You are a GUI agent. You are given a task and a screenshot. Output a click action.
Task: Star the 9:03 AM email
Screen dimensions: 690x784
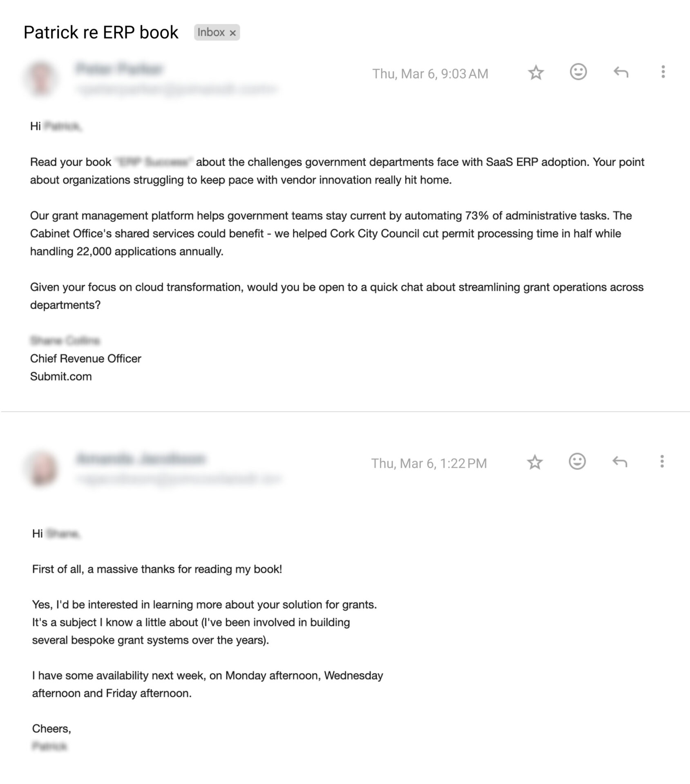pos(536,73)
